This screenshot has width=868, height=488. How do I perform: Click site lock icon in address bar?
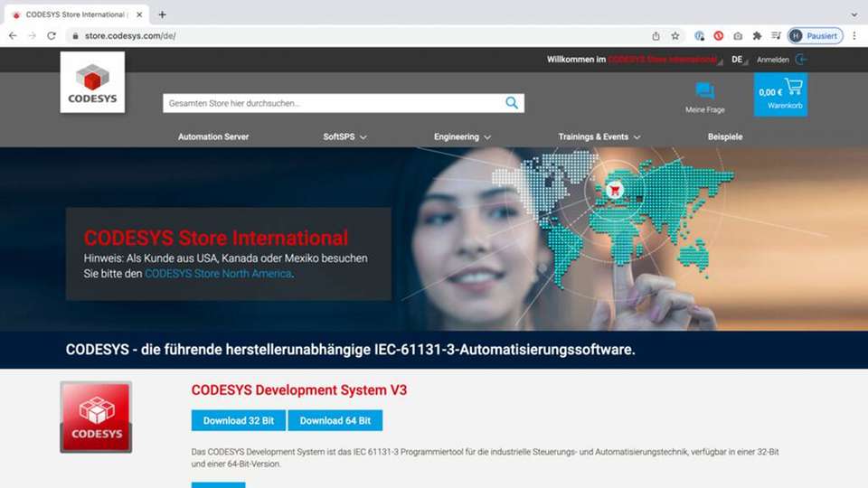75,36
